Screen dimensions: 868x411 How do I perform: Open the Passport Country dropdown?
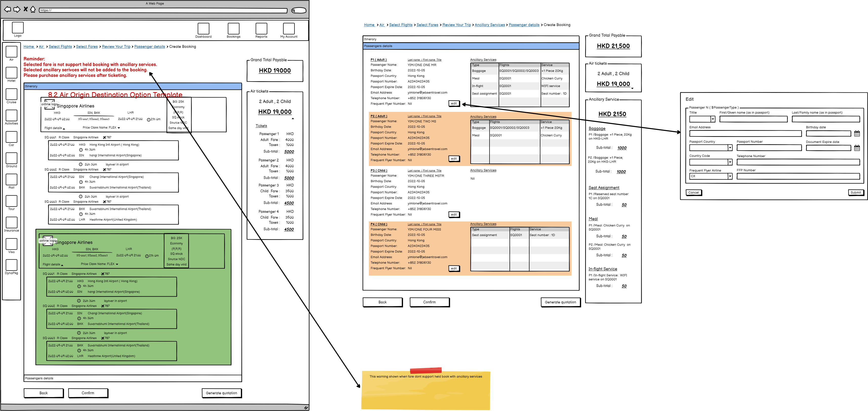[x=730, y=148]
